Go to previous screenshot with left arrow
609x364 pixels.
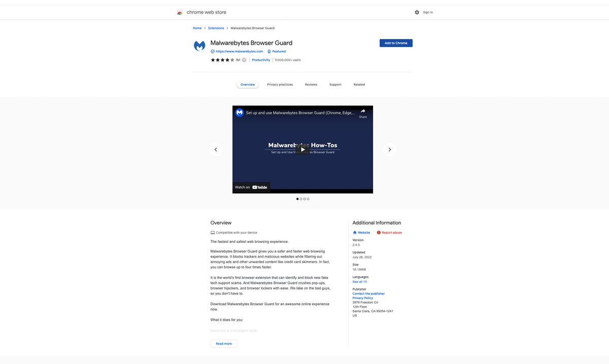tap(216, 150)
